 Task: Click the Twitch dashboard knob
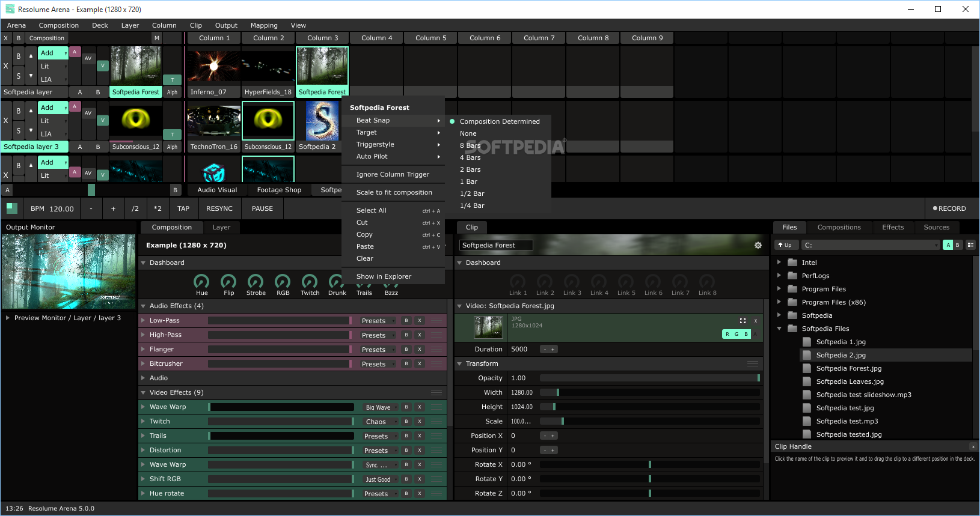310,281
